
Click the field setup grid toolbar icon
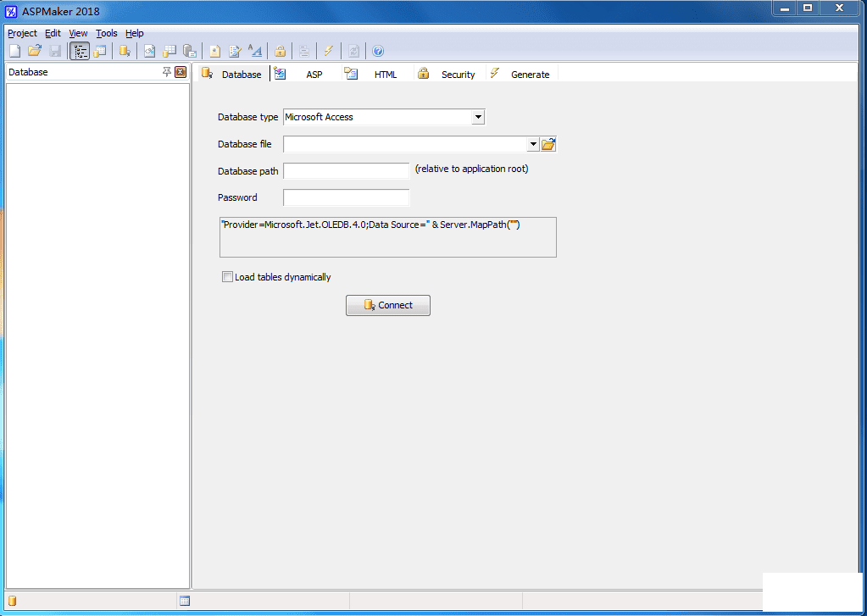pyautogui.click(x=170, y=52)
